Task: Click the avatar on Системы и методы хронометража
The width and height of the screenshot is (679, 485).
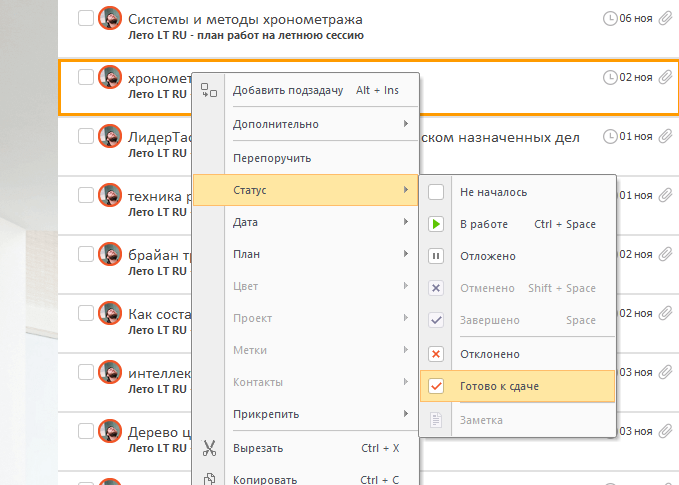Action: pos(110,18)
